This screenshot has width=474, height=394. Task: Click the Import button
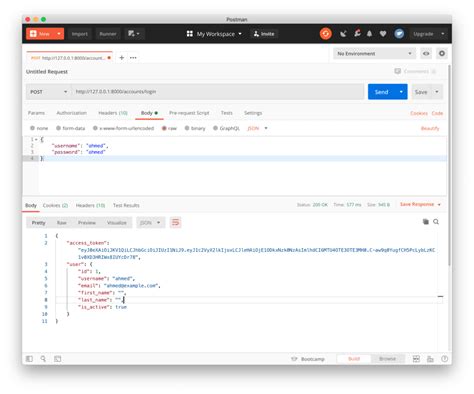(x=80, y=34)
